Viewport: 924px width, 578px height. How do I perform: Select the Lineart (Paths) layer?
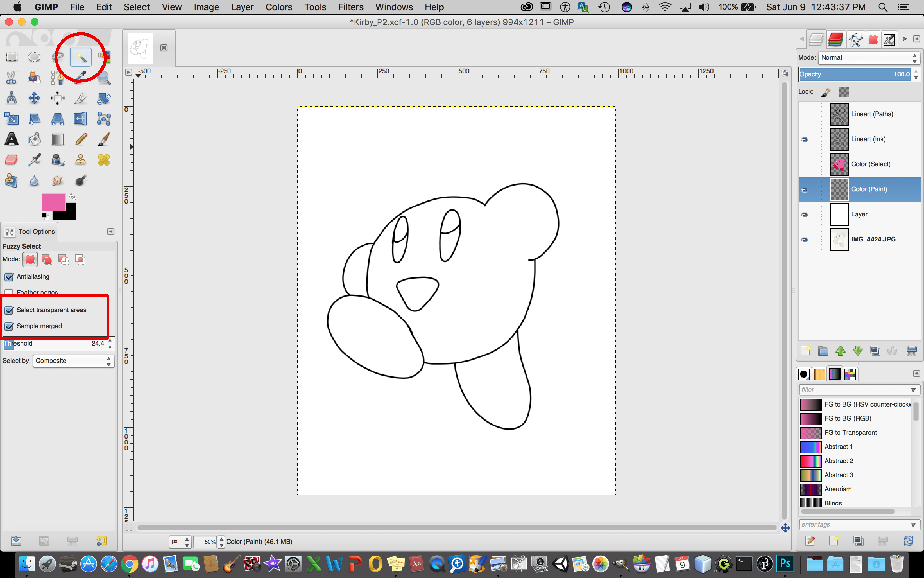pos(859,114)
